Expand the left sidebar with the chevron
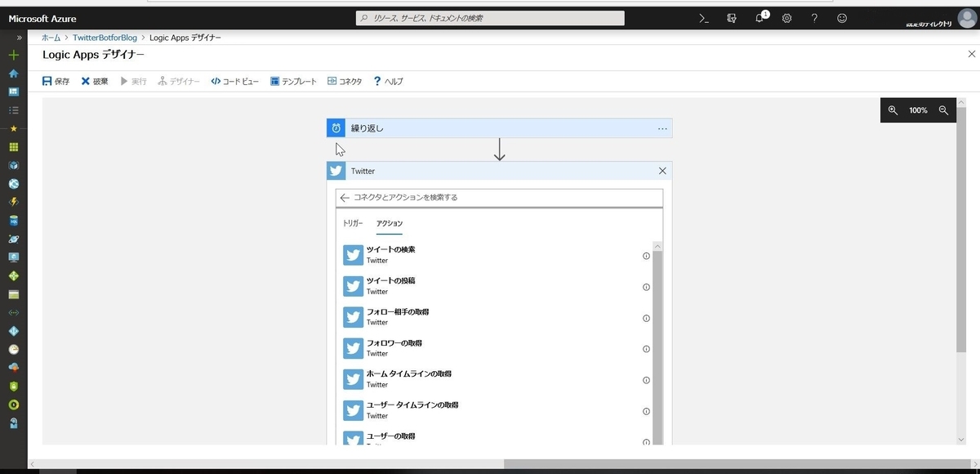This screenshot has width=980, height=474. pos(19,38)
